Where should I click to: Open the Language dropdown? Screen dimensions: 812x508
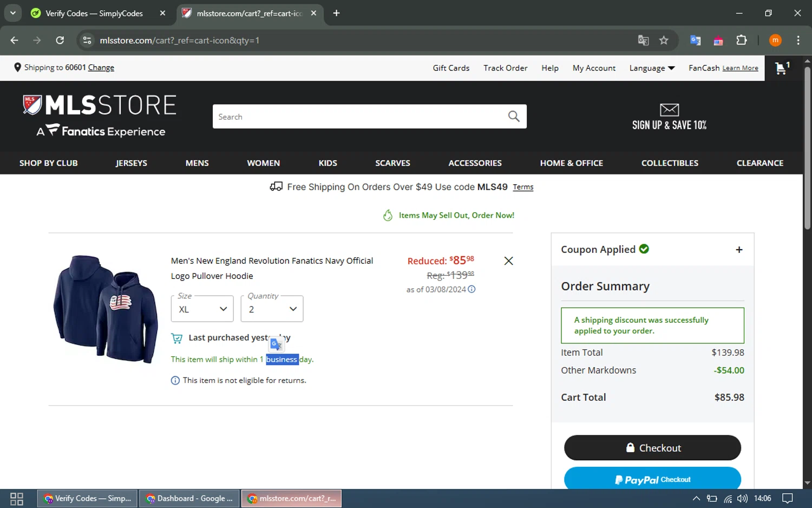pos(652,68)
